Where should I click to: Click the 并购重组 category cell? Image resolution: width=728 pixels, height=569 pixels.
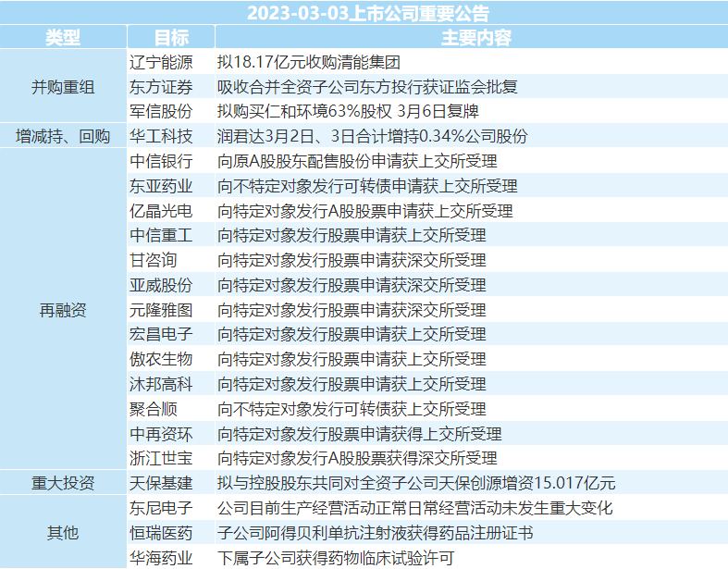63,87
